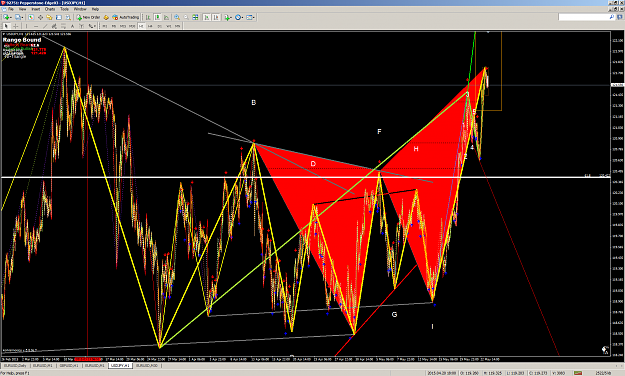Toggle chart shift from right border
625x376 pixels.
coord(216,17)
